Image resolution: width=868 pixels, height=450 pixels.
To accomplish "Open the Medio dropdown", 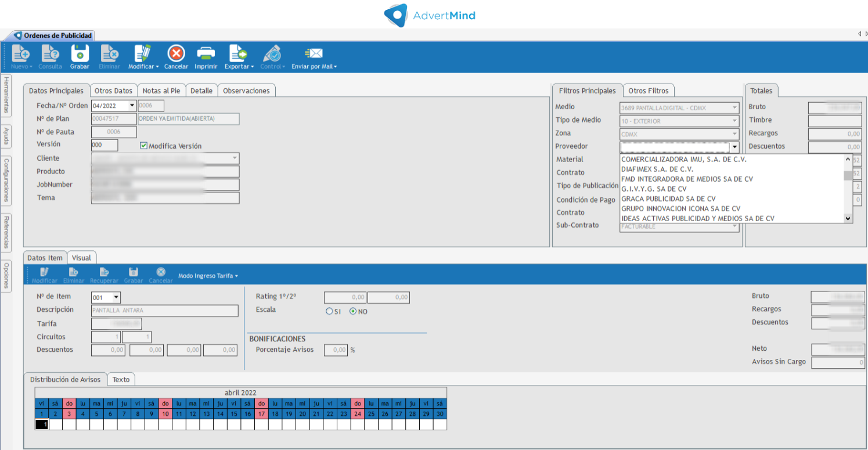I will point(734,107).
